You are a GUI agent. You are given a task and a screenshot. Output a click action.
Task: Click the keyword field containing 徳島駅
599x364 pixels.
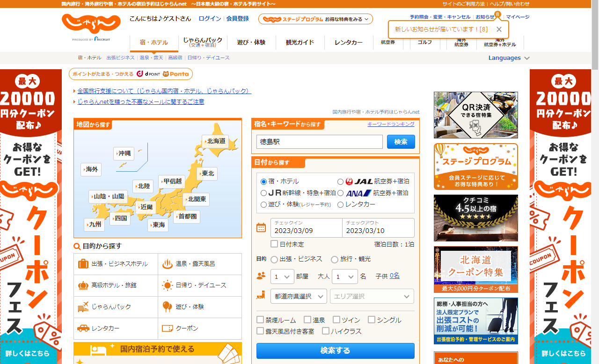click(320, 142)
